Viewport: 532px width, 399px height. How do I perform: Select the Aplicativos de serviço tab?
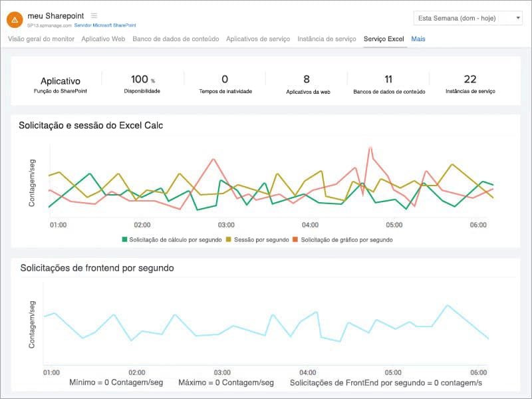pos(259,39)
